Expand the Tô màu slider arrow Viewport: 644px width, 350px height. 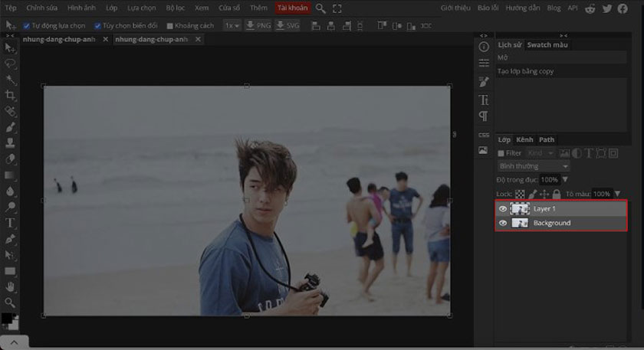tap(617, 194)
